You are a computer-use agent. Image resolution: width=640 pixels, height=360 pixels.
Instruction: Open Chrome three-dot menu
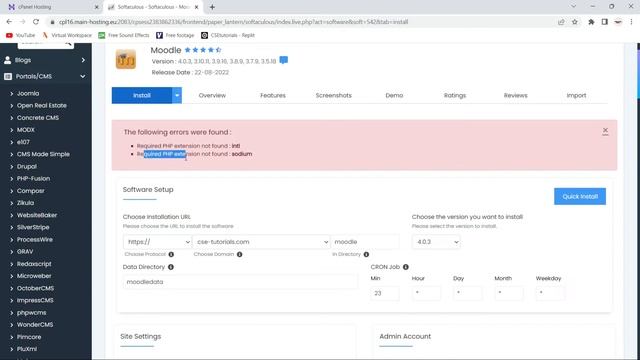(x=631, y=22)
